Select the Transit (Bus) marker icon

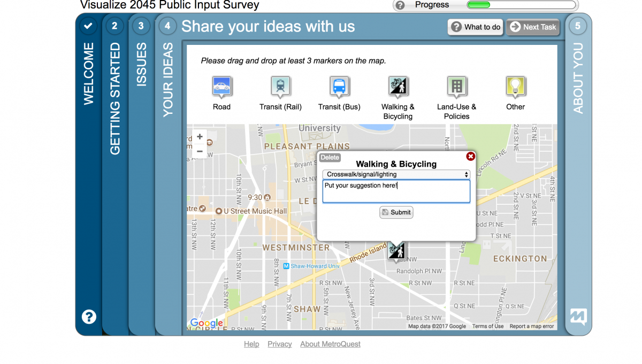(339, 87)
